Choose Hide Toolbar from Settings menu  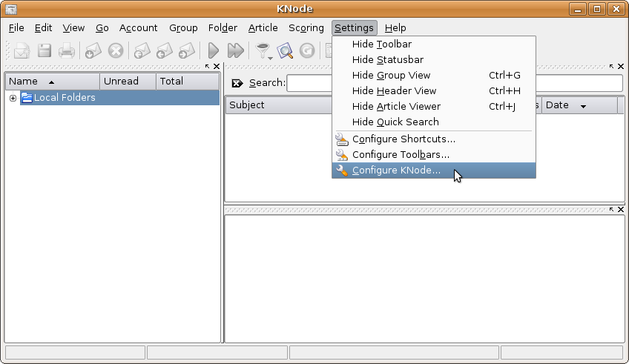tap(434, 44)
